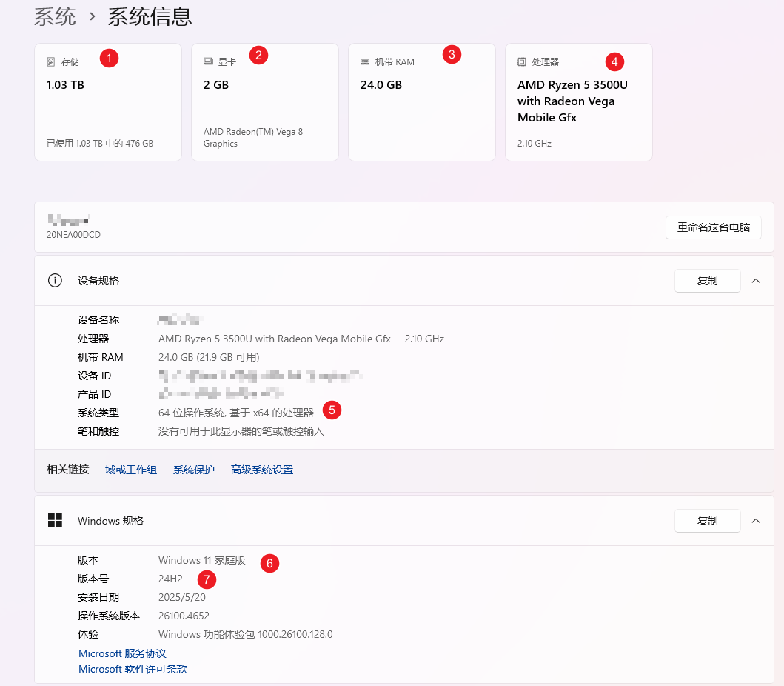Select the pen and touch value text
784x686 pixels.
tap(241, 431)
